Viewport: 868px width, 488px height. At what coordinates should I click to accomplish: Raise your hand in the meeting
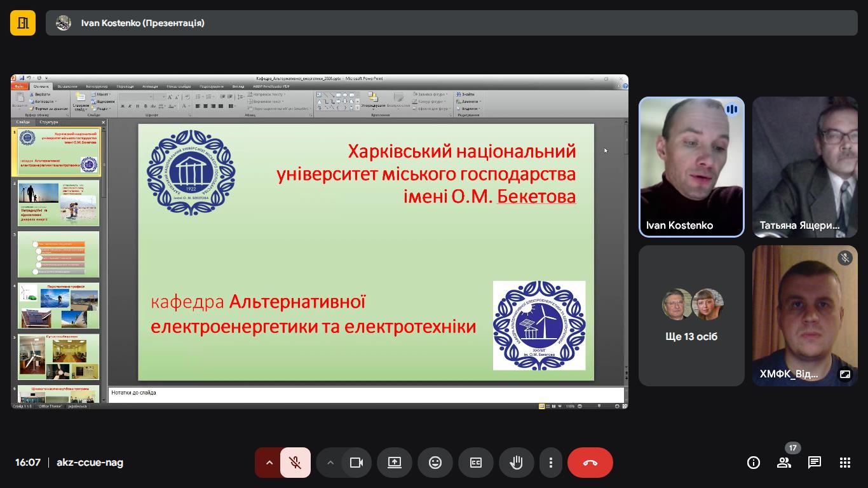(516, 463)
